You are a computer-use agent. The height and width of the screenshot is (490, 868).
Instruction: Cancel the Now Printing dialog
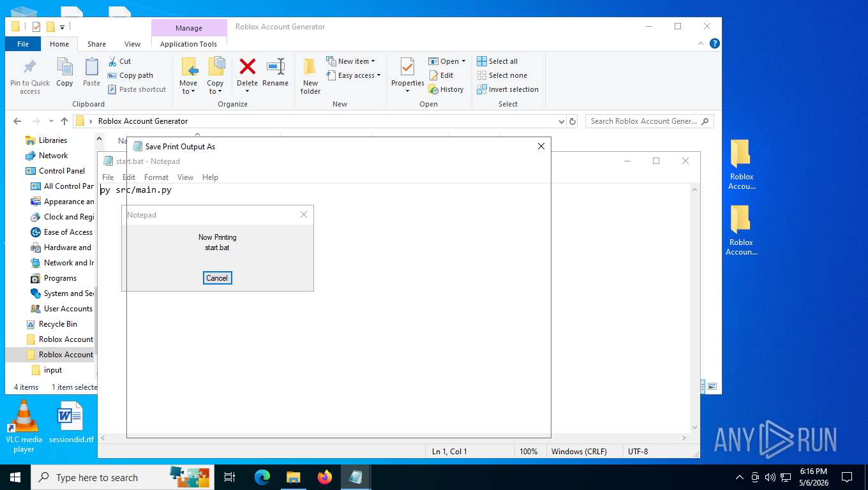[x=217, y=278]
